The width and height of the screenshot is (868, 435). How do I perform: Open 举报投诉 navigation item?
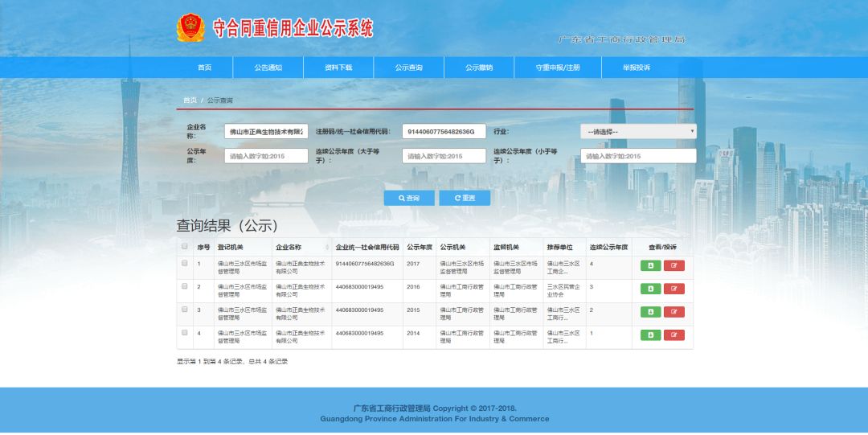[x=637, y=68]
